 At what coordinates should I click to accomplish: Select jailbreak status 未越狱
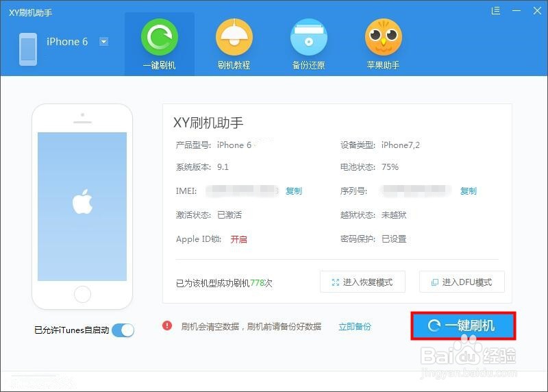tap(394, 215)
